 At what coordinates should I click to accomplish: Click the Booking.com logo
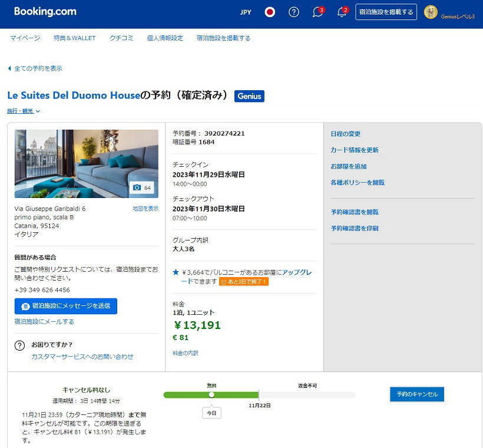tap(45, 12)
